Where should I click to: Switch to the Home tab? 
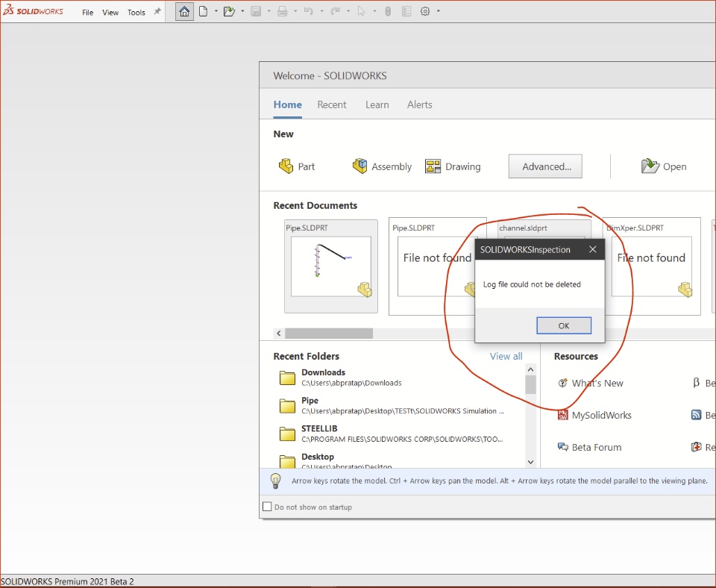coord(288,104)
